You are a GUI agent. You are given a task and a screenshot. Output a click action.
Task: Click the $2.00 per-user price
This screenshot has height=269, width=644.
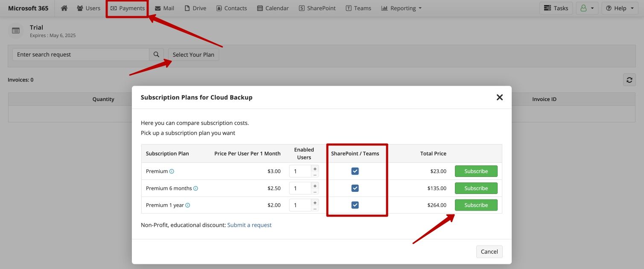pyautogui.click(x=274, y=205)
